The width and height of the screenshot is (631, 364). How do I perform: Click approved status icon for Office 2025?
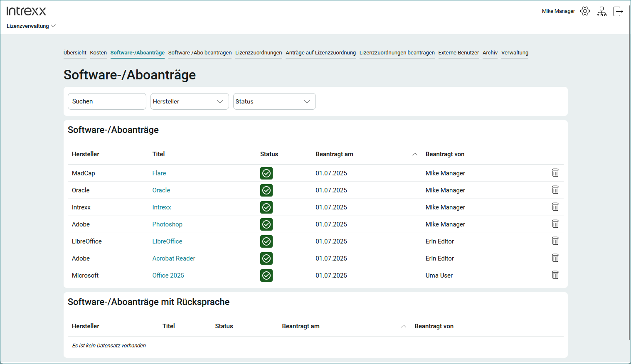click(x=266, y=275)
